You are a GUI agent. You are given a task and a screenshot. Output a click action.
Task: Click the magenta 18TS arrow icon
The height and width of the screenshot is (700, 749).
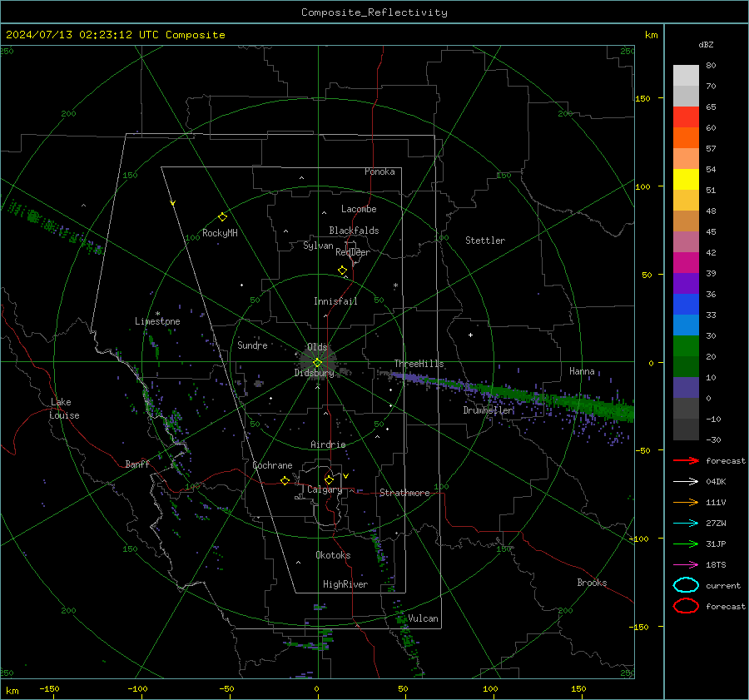pos(686,565)
